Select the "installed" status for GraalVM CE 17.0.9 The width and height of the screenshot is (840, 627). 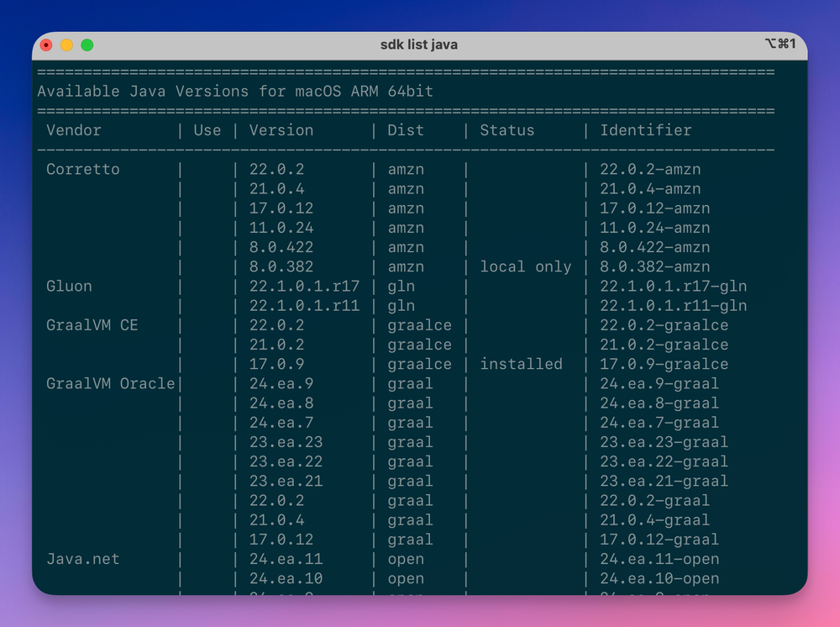(x=521, y=364)
